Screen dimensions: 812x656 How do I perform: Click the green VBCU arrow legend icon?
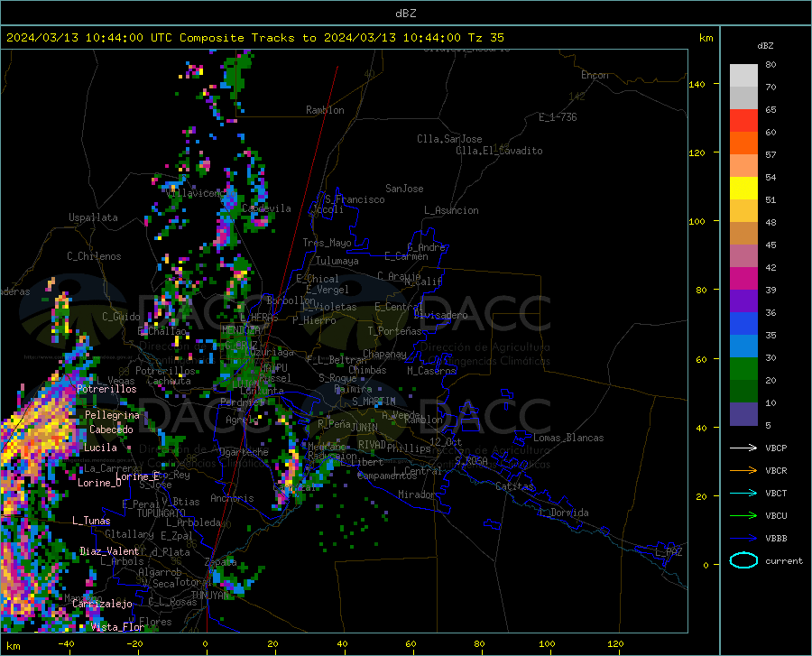click(743, 516)
